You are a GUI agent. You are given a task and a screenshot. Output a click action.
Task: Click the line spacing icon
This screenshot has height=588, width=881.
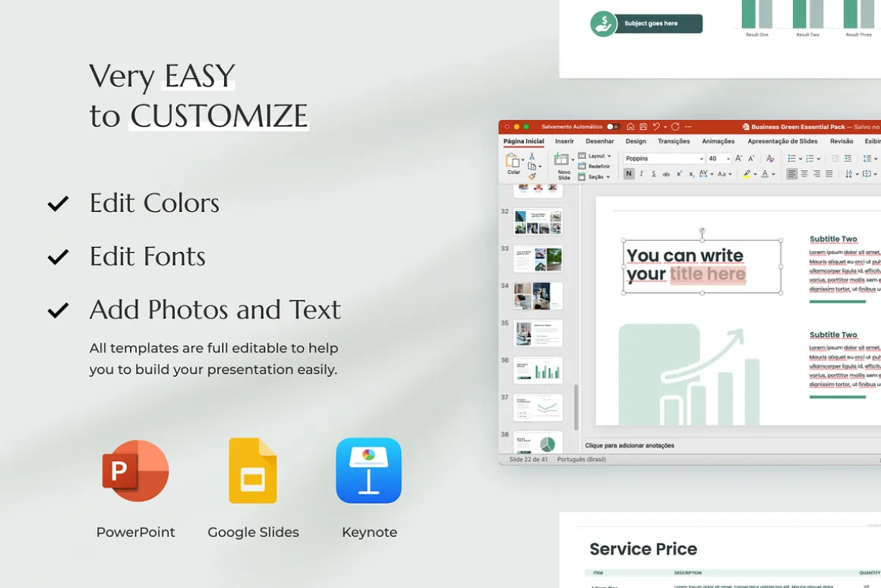pos(867,159)
